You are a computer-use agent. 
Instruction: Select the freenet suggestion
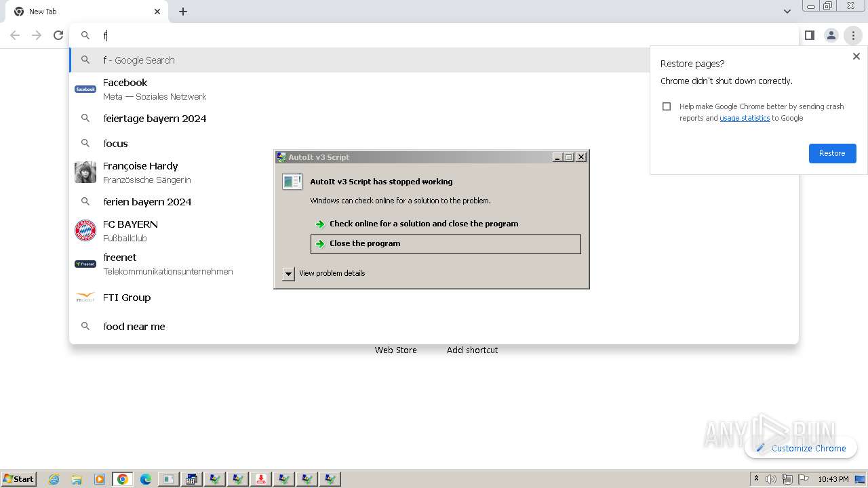pos(434,264)
